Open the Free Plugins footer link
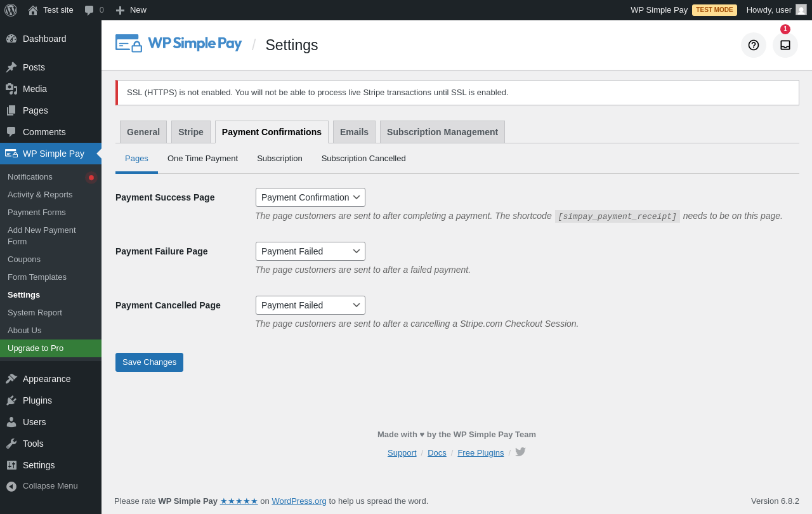 click(481, 452)
